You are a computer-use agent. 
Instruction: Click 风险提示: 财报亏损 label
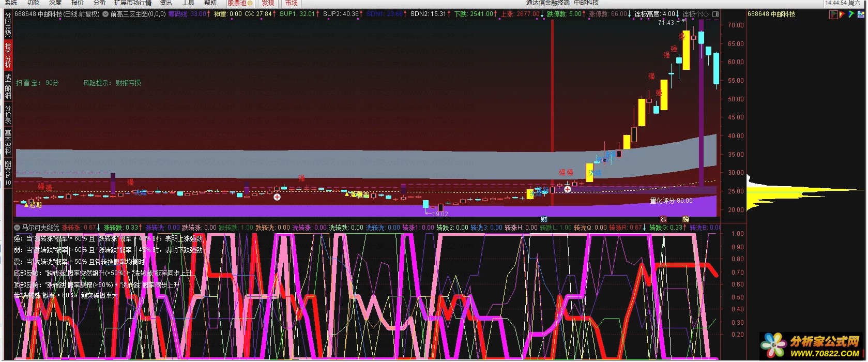click(112, 83)
